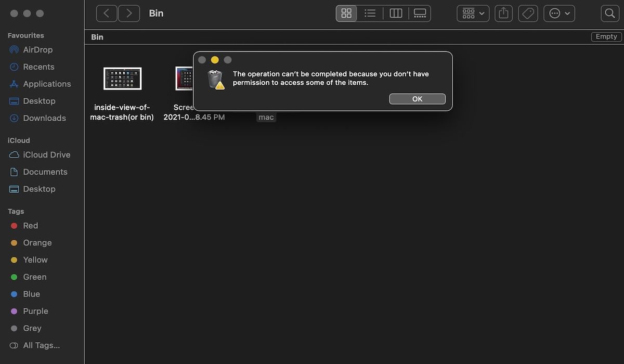Click OK in the permission alert
This screenshot has width=624, height=364.
click(417, 99)
